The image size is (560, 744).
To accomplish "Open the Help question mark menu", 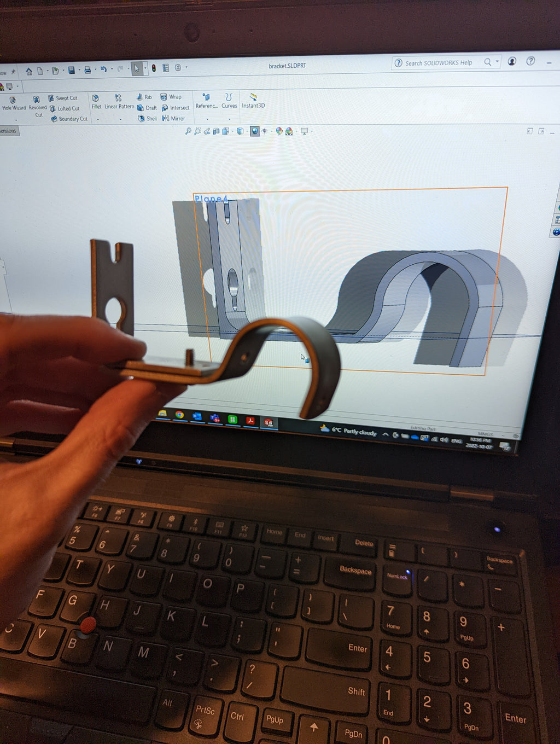I will 530,61.
